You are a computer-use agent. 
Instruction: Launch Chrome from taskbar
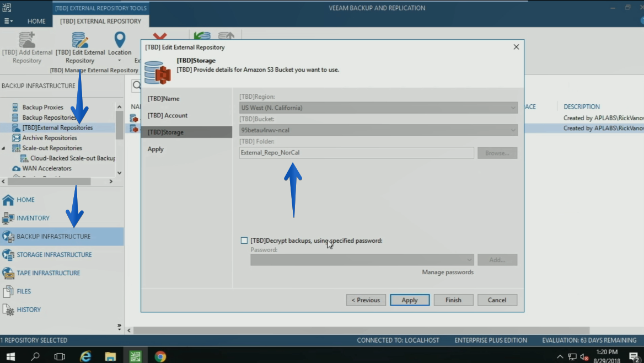pyautogui.click(x=160, y=356)
